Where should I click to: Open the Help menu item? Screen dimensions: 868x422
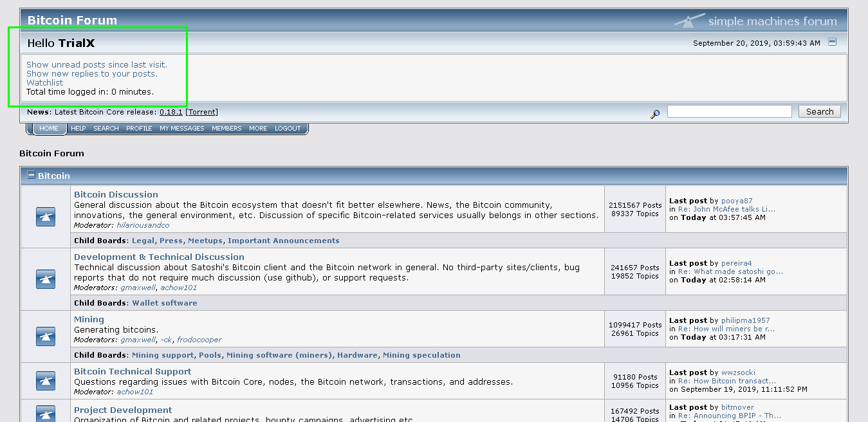(x=78, y=129)
